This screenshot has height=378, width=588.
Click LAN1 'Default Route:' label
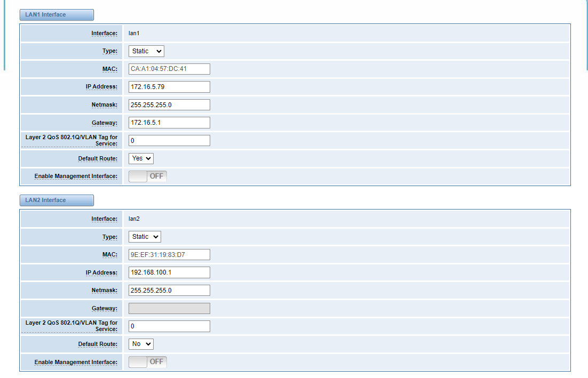98,158
